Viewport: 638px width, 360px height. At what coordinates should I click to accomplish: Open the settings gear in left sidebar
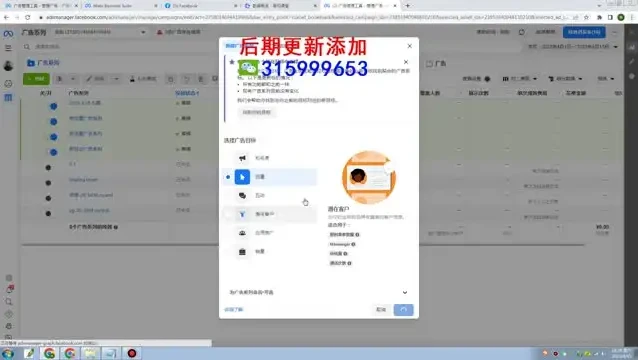click(x=9, y=278)
